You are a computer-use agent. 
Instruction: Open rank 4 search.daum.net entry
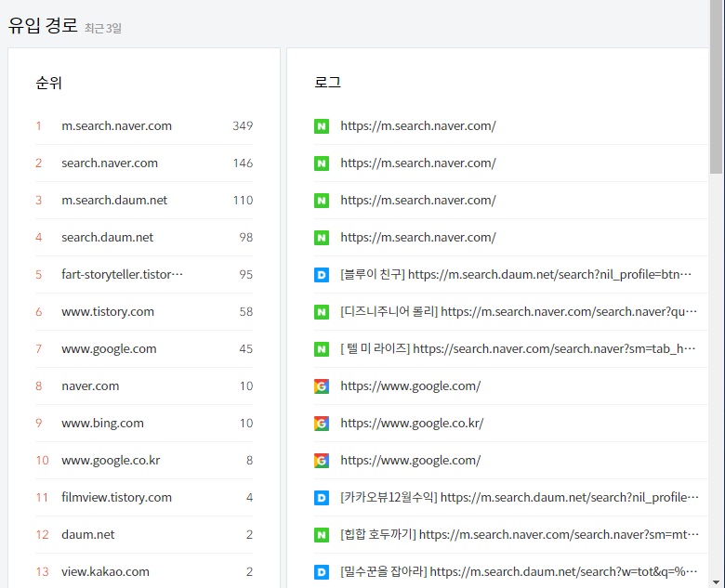pos(144,237)
